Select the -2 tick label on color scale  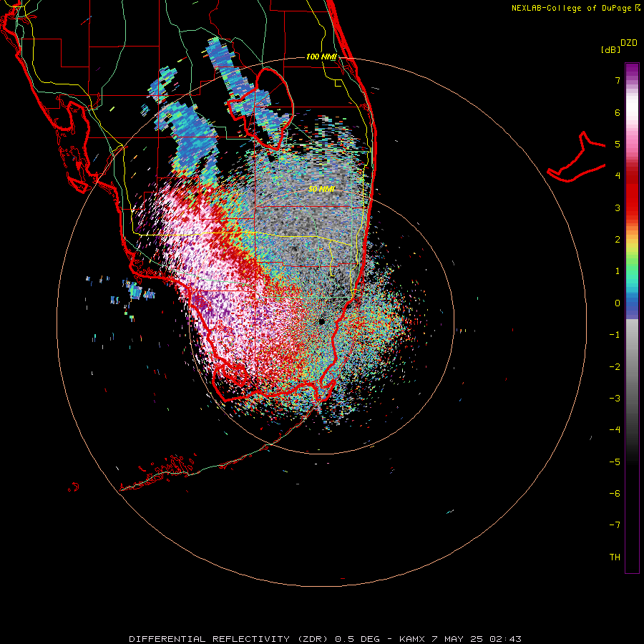[x=615, y=367]
